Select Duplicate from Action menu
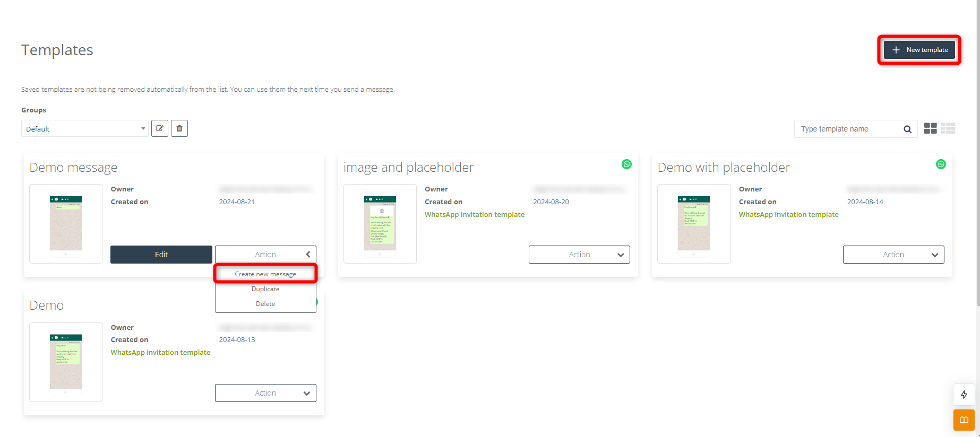The height and width of the screenshot is (437, 980). 265,289
